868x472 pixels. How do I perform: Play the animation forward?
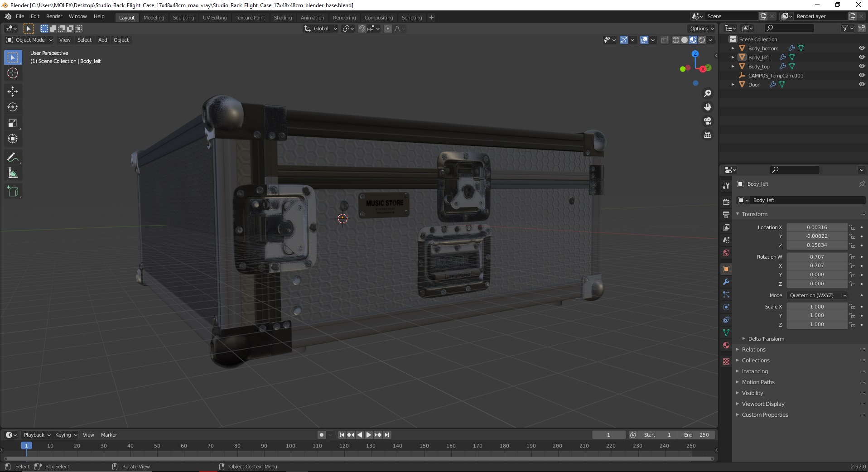(x=368, y=435)
